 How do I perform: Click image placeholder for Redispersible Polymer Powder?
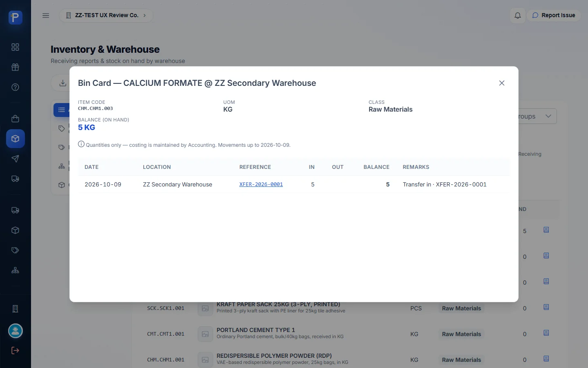[205, 360]
